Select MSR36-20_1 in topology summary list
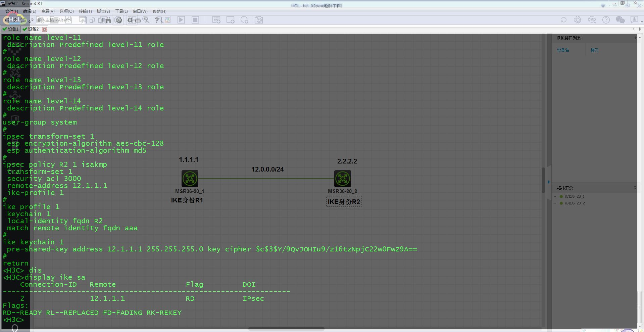This screenshot has width=644, height=332. (x=574, y=197)
